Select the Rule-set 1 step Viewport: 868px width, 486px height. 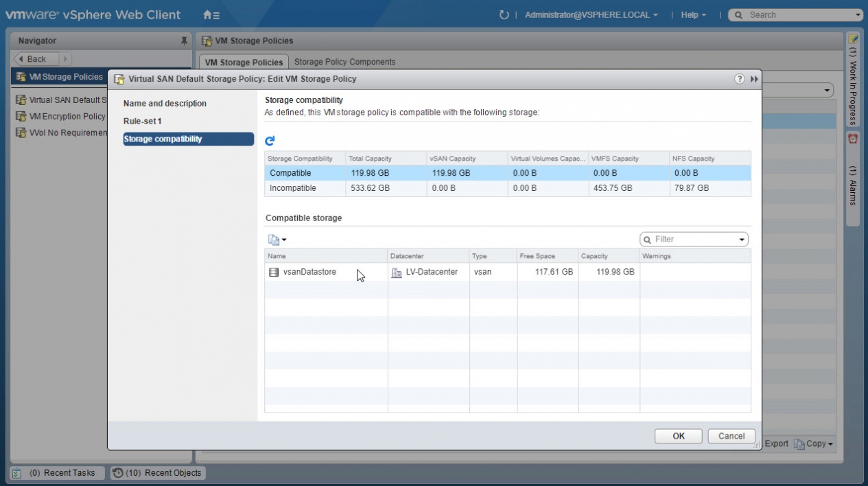point(143,121)
